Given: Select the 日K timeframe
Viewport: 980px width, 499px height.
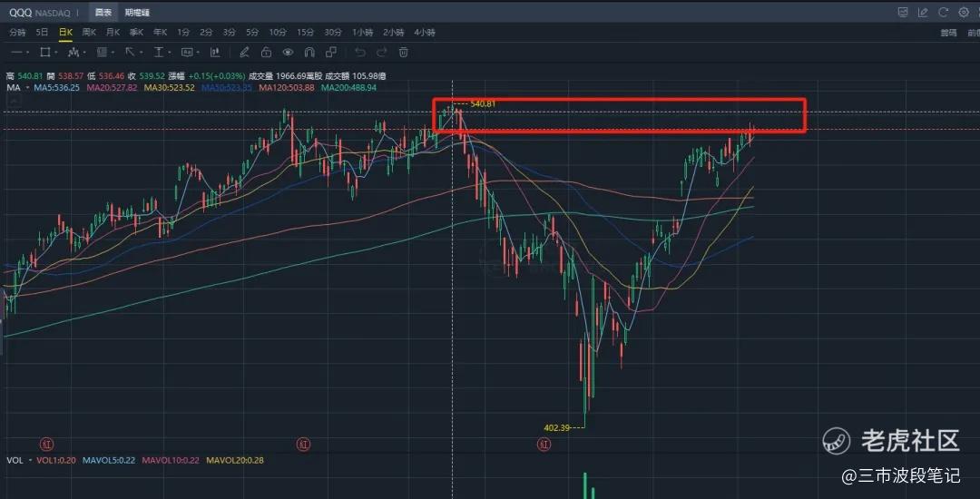Looking at the screenshot, I should [x=65, y=33].
